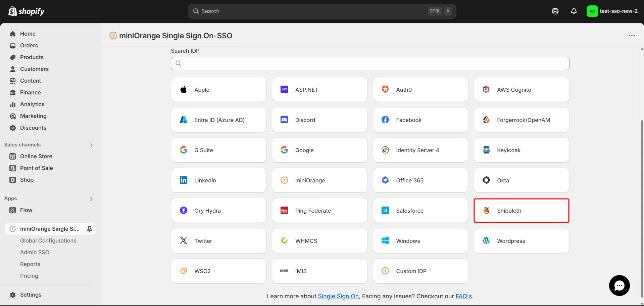Click the Marketing target icon

pos(13,116)
